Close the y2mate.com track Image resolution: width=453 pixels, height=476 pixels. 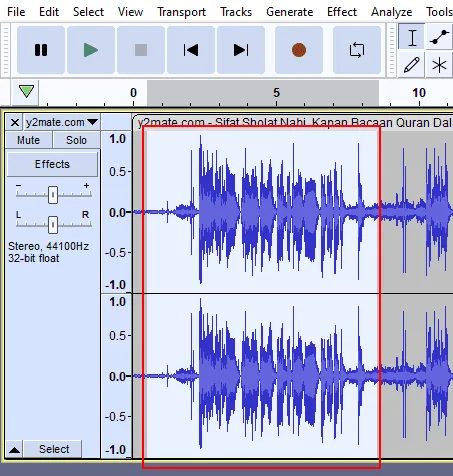(x=14, y=122)
